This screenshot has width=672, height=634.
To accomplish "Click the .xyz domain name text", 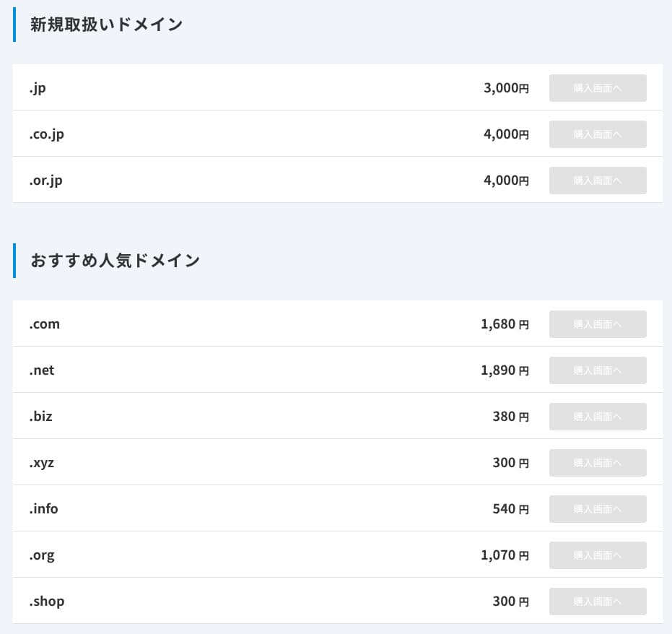I will pyautogui.click(x=42, y=463).
